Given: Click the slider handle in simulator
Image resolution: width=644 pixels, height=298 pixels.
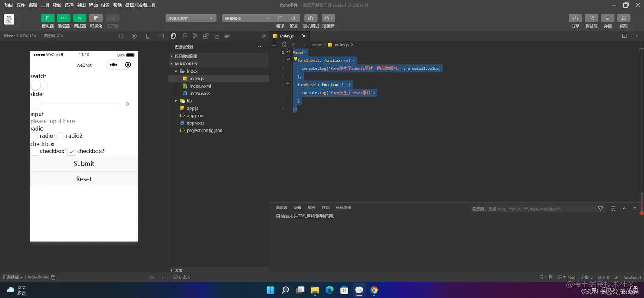Looking at the screenshot, I should coord(36,104).
